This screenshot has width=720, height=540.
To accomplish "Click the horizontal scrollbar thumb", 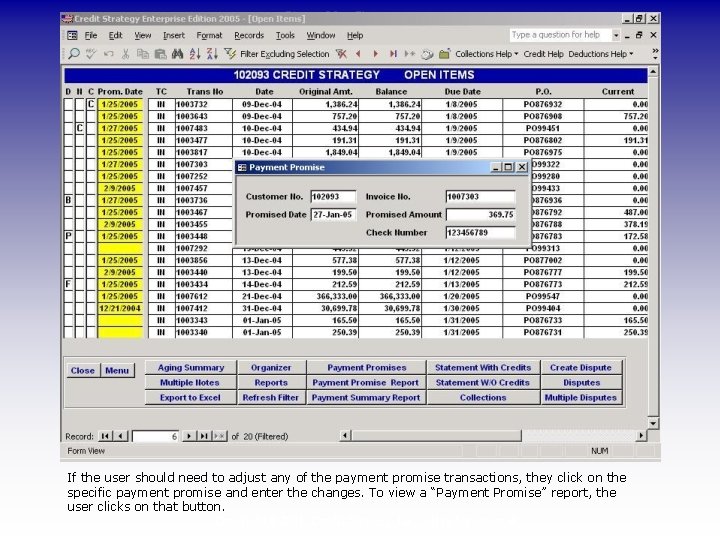I will 436,435.
